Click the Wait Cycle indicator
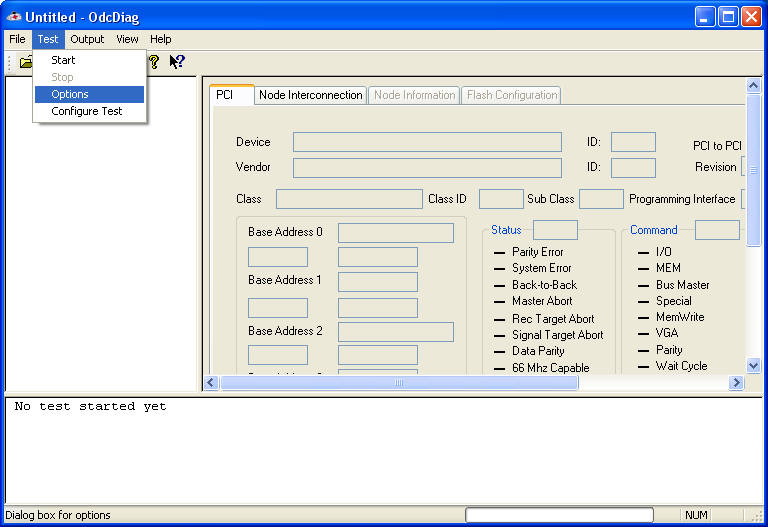768x527 pixels. pyautogui.click(x=644, y=367)
